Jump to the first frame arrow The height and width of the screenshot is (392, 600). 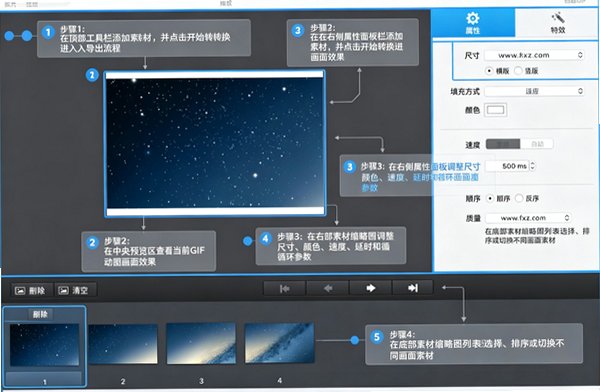pos(284,288)
